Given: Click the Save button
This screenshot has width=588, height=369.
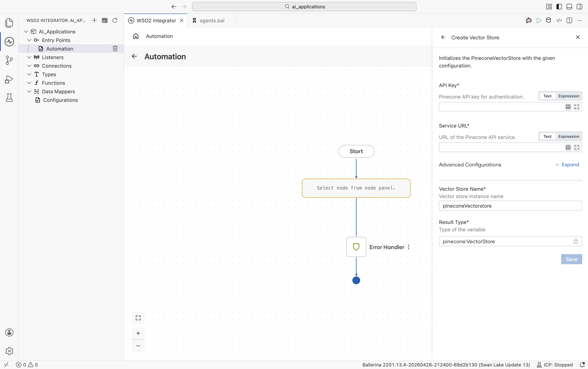Looking at the screenshot, I should pyautogui.click(x=571, y=259).
